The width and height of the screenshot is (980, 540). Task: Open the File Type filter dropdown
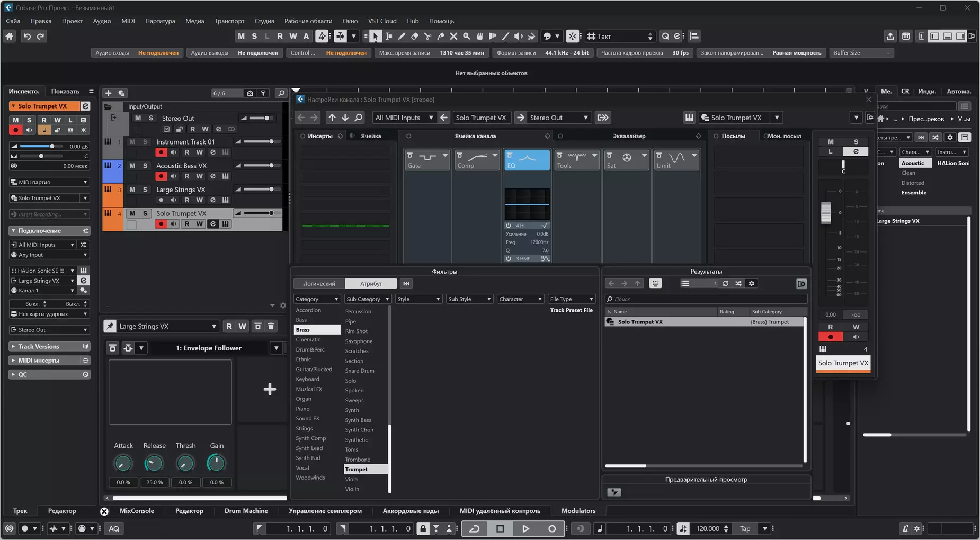coord(572,299)
